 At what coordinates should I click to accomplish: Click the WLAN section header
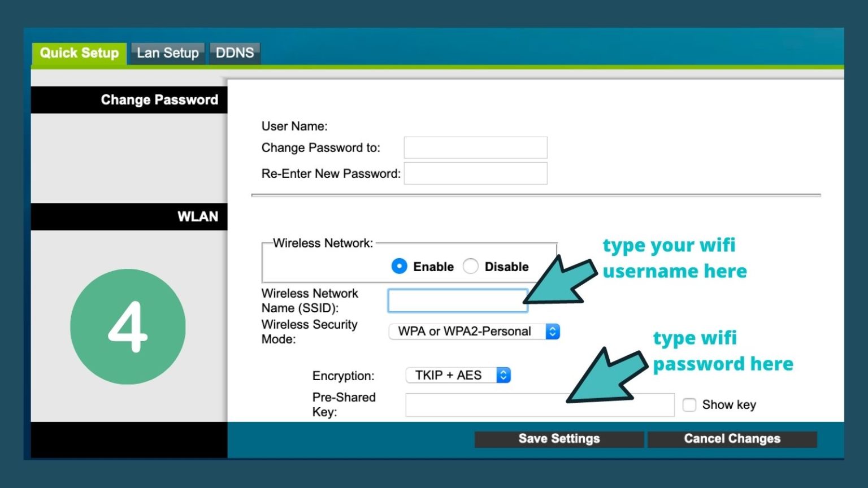129,217
